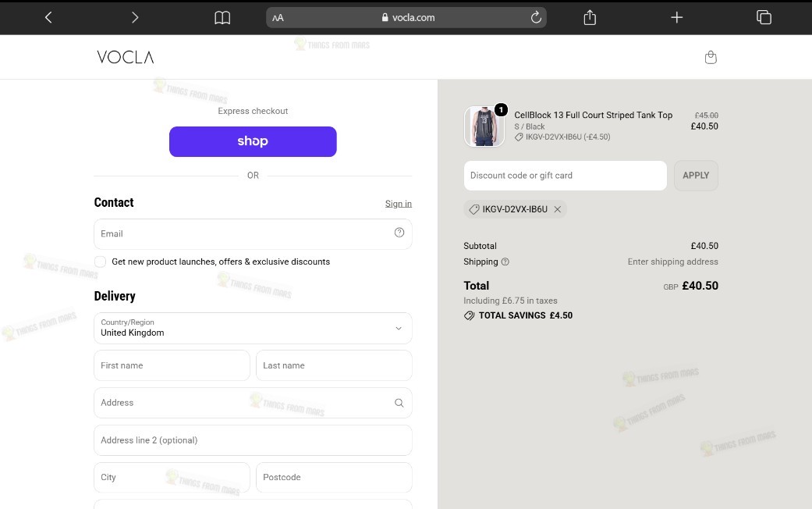Click the struck-through £45.00 price
Screen dimensions: 812x509
(707, 116)
